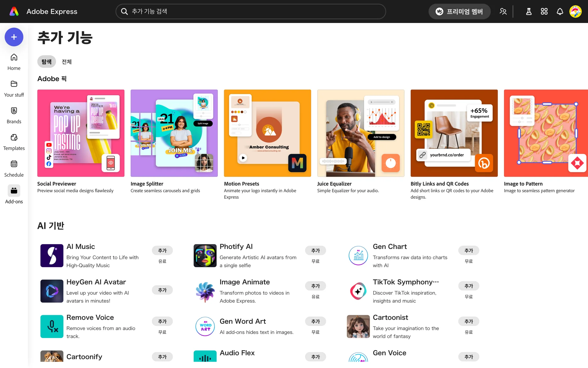Open apps grid icon in header
This screenshot has height=368, width=588.
pyautogui.click(x=544, y=12)
